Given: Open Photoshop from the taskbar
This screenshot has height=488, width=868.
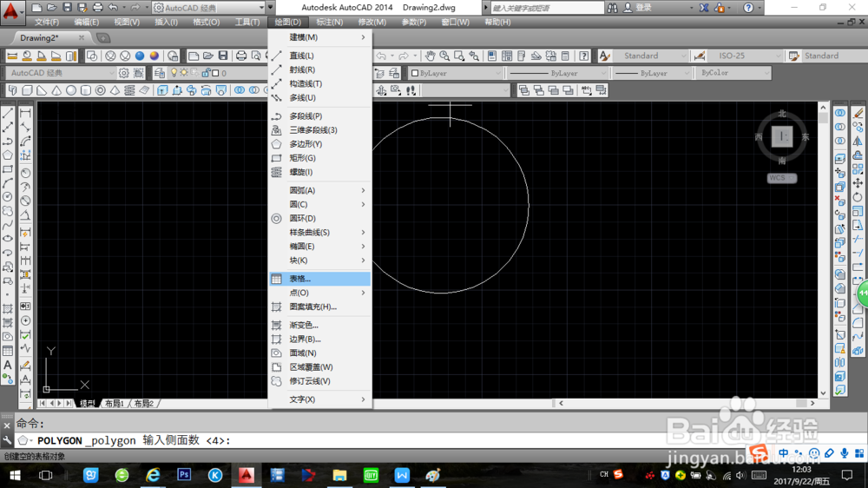Looking at the screenshot, I should coord(184,475).
